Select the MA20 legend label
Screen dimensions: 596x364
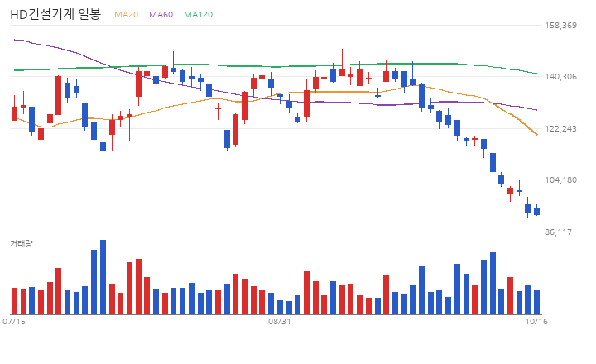(x=126, y=14)
